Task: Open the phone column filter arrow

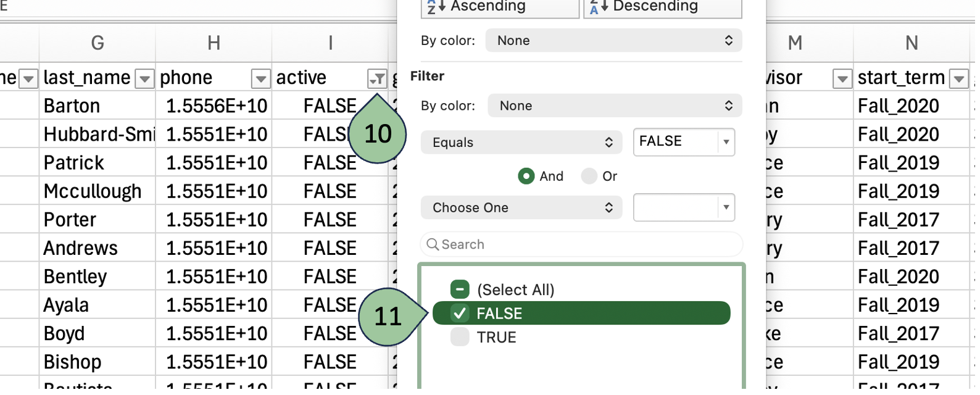Action: click(261, 79)
